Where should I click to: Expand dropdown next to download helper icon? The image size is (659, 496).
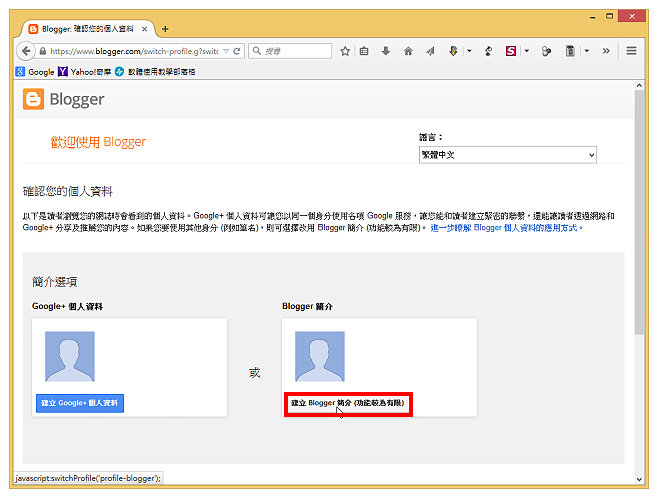click(x=469, y=51)
